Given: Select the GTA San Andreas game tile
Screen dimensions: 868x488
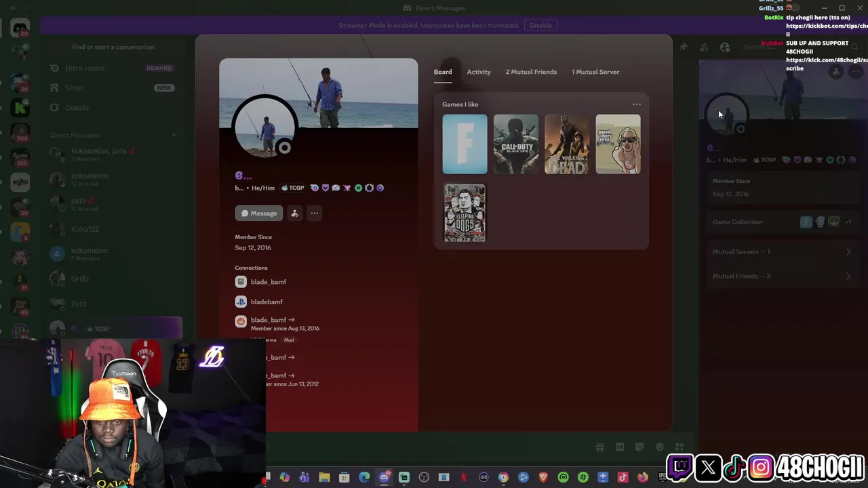Looking at the screenshot, I should [618, 144].
